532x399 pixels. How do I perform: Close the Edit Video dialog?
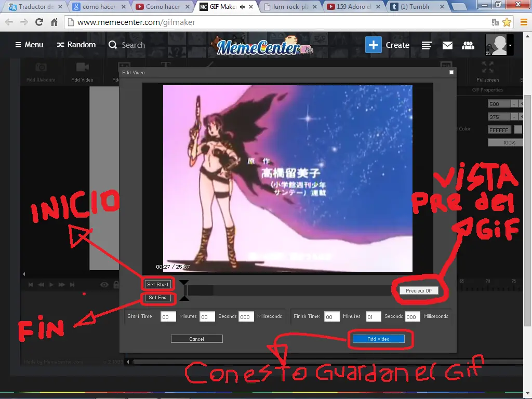tap(451, 72)
